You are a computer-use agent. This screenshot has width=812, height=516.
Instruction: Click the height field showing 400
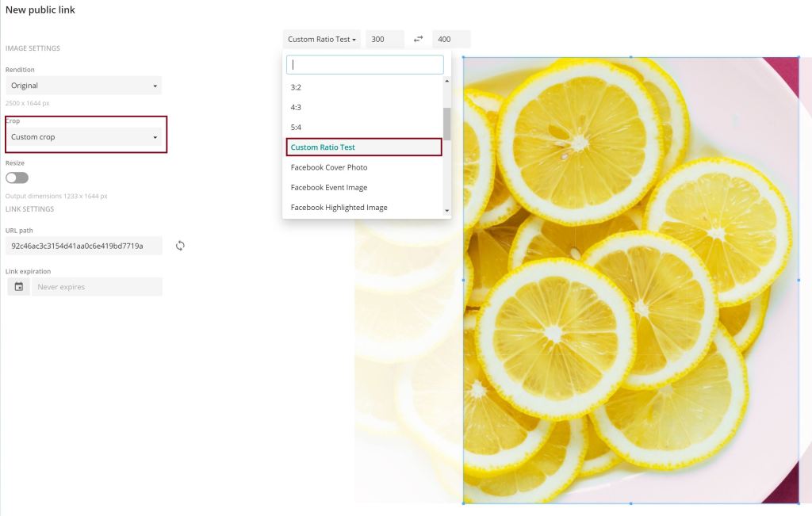451,39
